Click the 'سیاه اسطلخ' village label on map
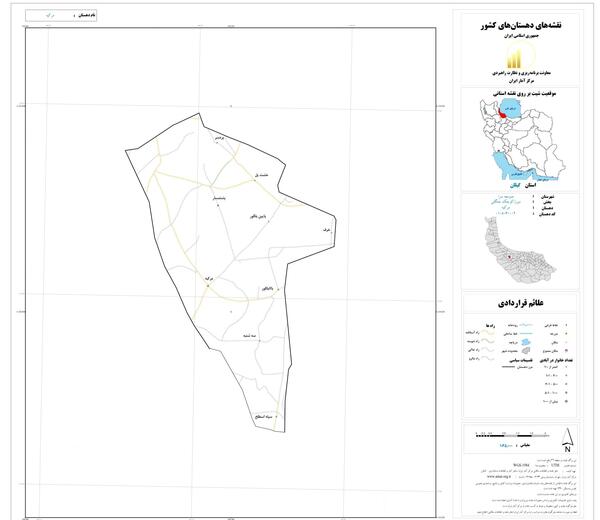This screenshot has height=520, width=600. pos(263,417)
